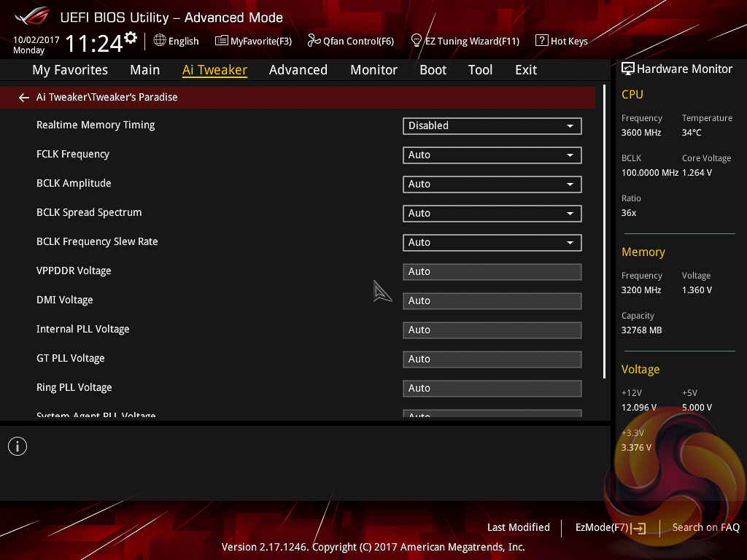The height and width of the screenshot is (560, 747).
Task: Select DMI Voltage label
Action: tap(65, 300)
